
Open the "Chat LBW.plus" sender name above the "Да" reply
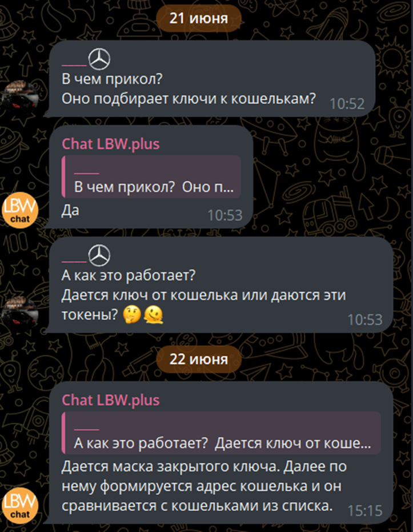coord(111,144)
